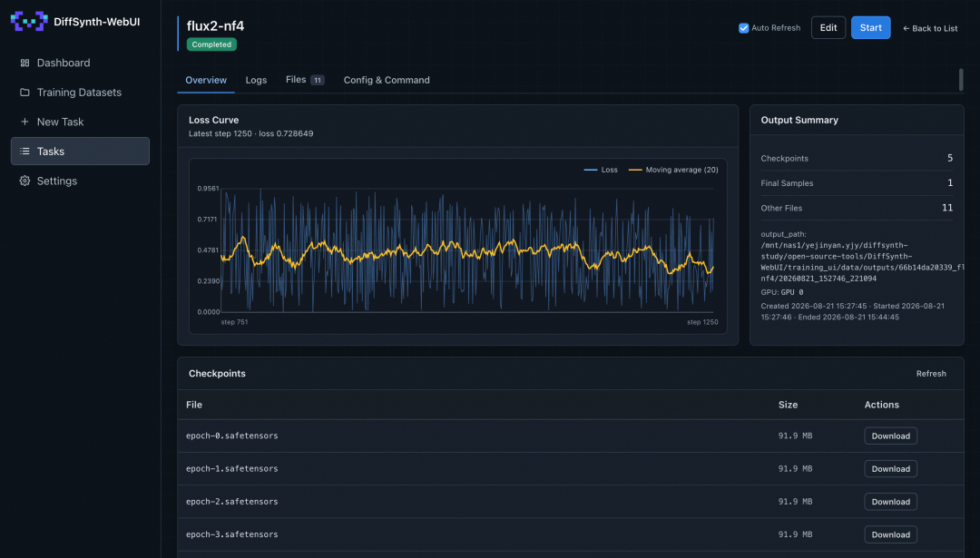The image size is (980, 558).
Task: Click the DiffSynth-WebUI logo icon
Action: click(29, 21)
